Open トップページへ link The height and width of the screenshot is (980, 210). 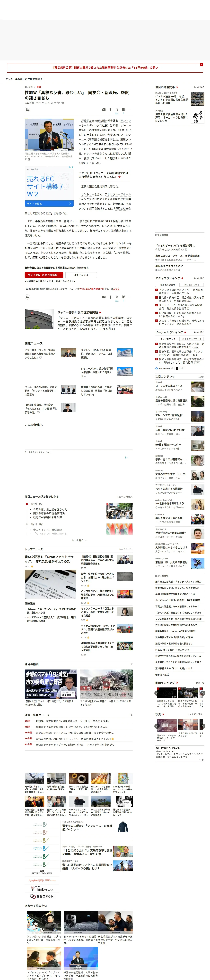coord(126,549)
